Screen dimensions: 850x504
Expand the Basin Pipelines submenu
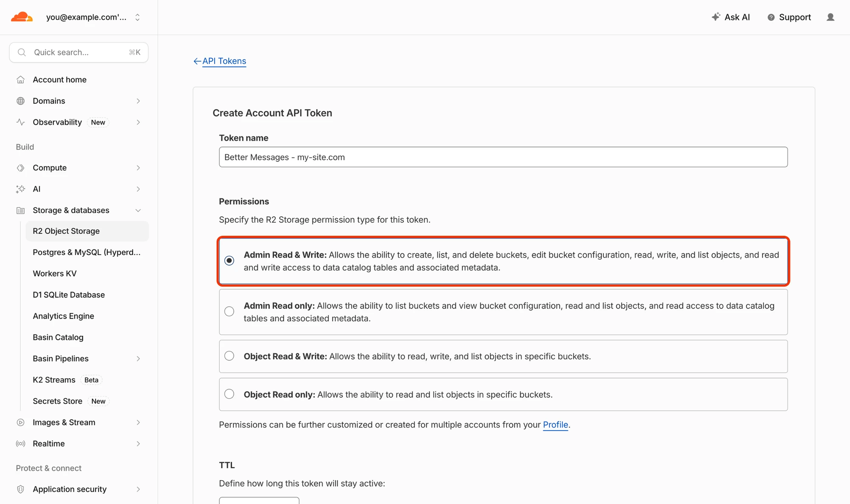tap(138, 359)
